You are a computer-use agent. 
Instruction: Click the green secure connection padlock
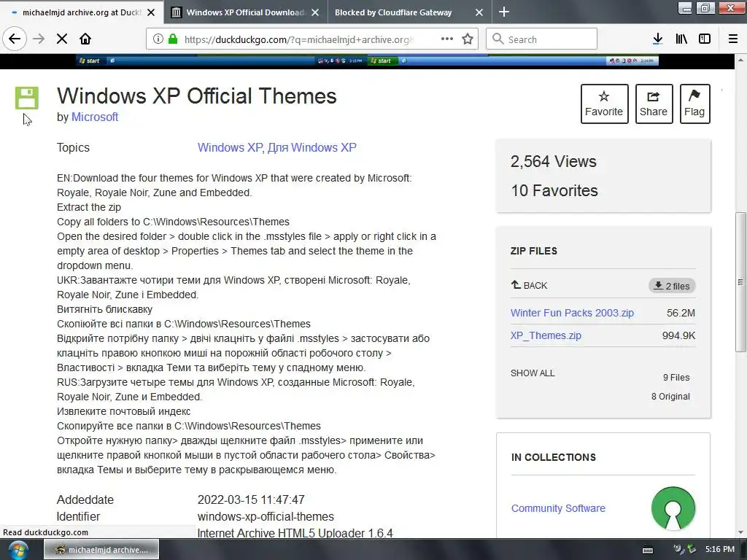(173, 39)
